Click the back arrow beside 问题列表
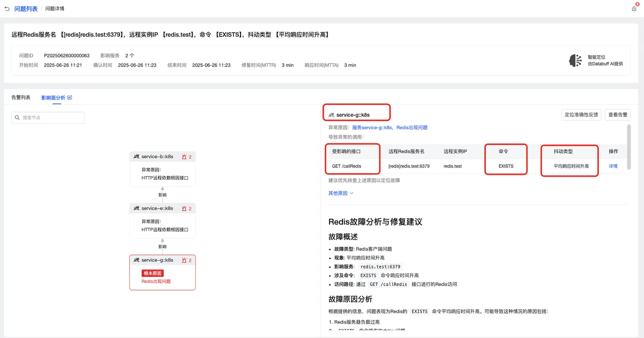Screen dimensions: 644x338 (x=7, y=9)
